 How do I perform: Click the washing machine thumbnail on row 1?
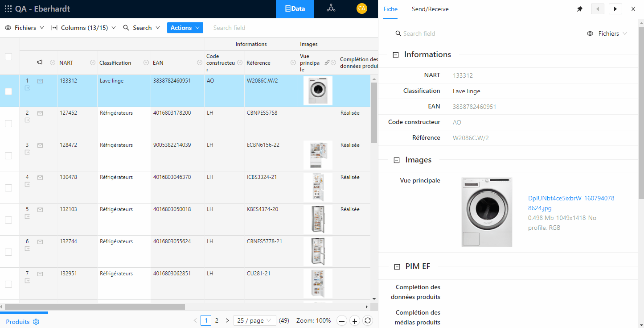coord(318,91)
